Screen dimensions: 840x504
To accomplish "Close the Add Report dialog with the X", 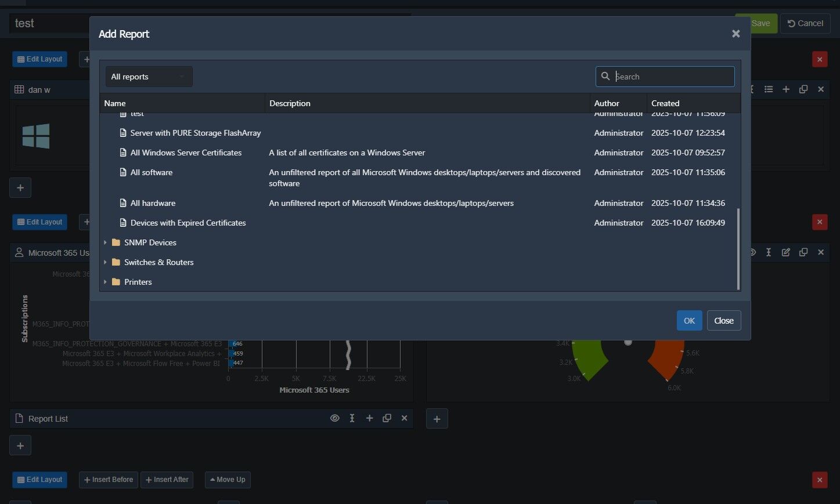I will point(736,34).
